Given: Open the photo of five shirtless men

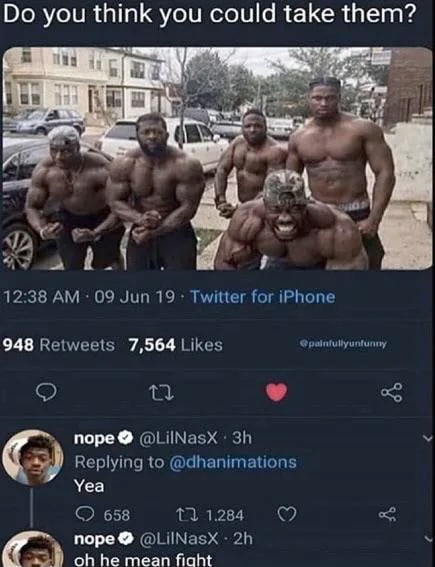Looking at the screenshot, I should click(x=217, y=158).
